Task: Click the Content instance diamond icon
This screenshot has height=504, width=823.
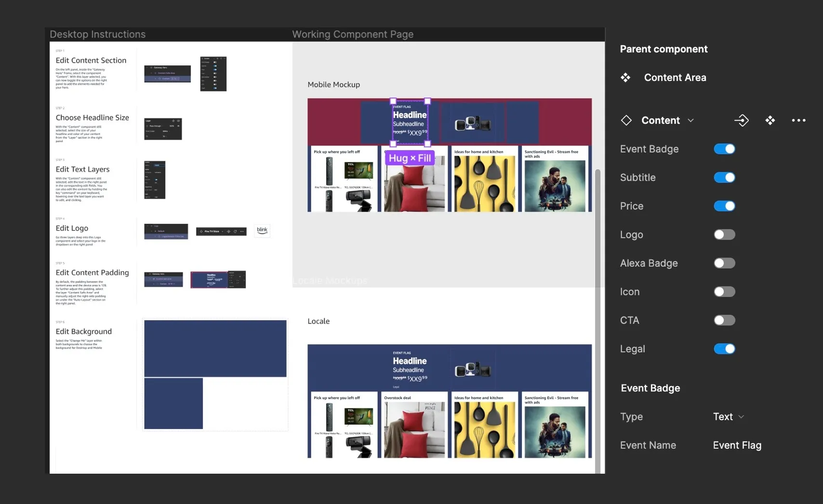Action: (x=626, y=120)
